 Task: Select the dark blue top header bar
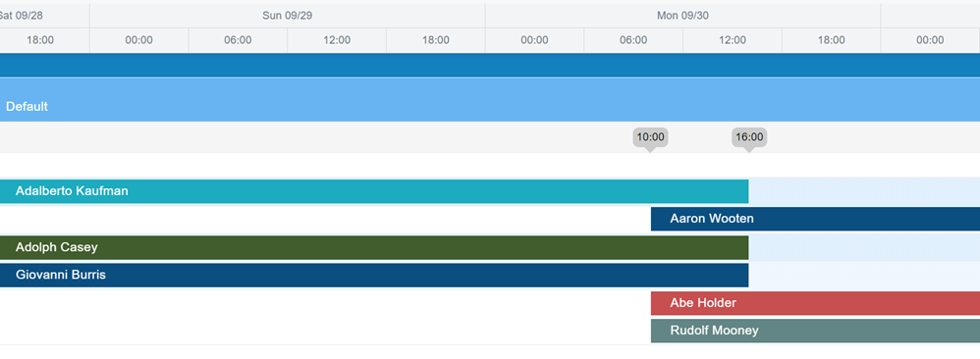(490, 65)
